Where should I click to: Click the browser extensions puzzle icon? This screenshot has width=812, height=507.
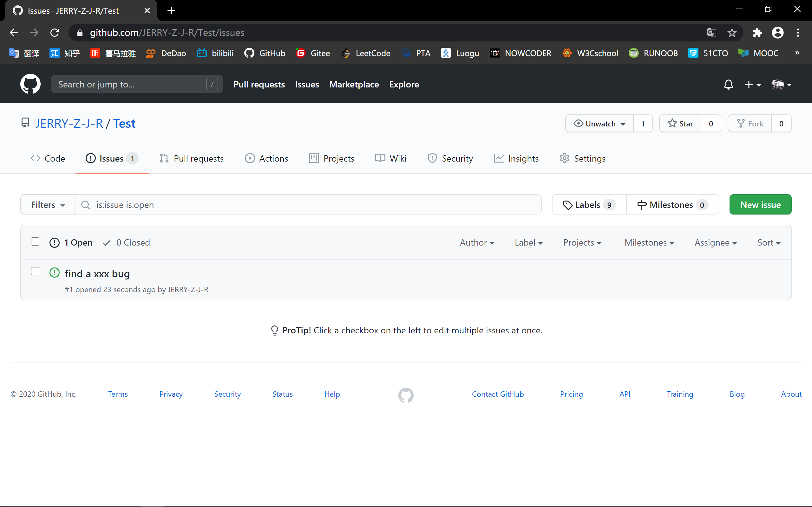(757, 33)
